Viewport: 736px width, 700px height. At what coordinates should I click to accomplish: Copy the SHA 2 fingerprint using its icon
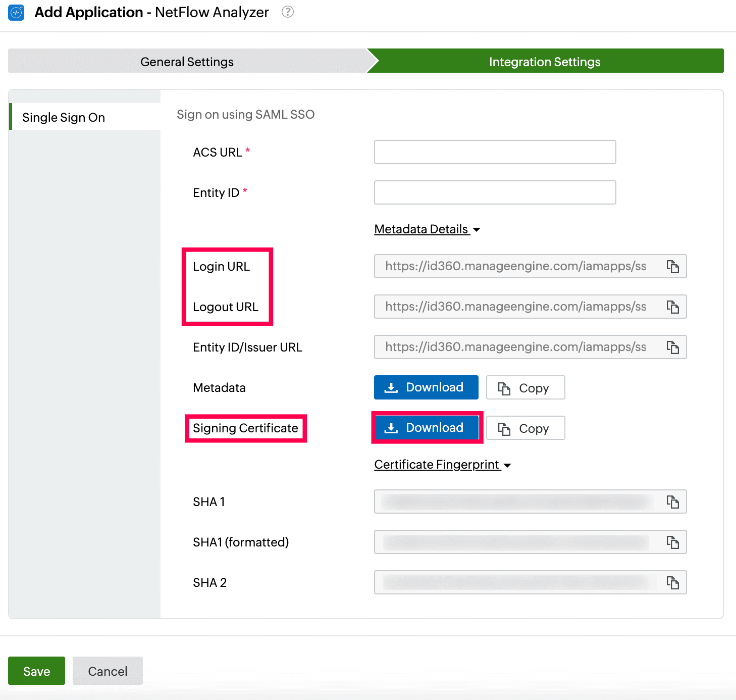tap(672, 582)
